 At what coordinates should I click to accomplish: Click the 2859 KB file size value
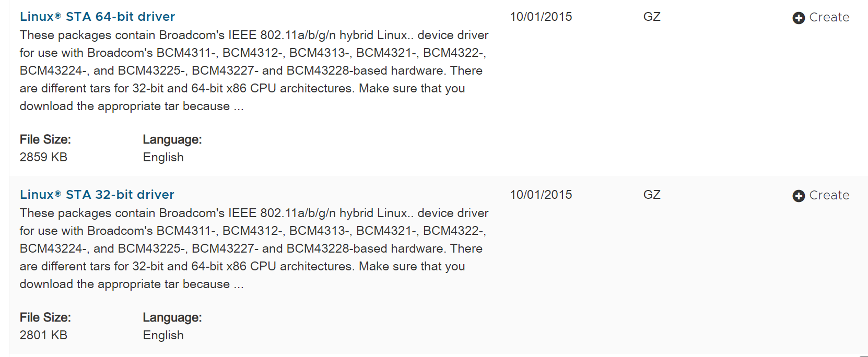click(43, 157)
